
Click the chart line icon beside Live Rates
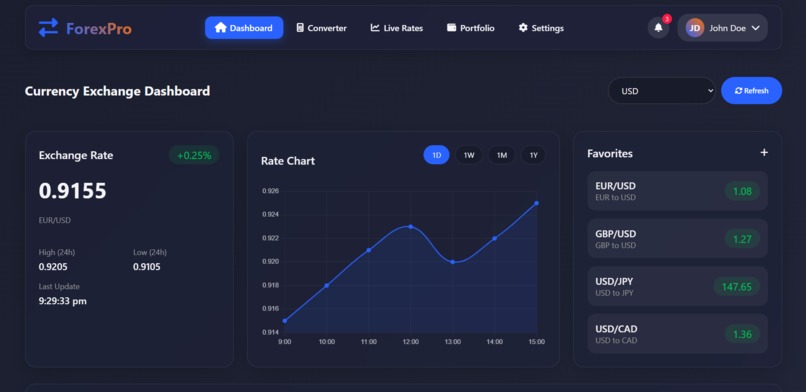coord(375,28)
